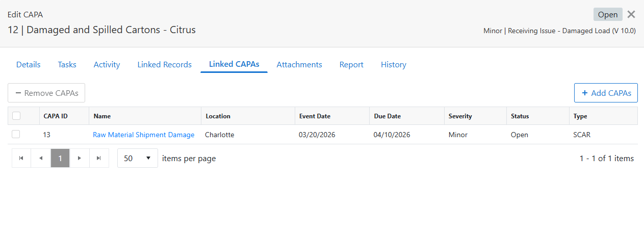Open Raw Material Shipment Damage link
This screenshot has width=644, height=232.
pyautogui.click(x=143, y=135)
